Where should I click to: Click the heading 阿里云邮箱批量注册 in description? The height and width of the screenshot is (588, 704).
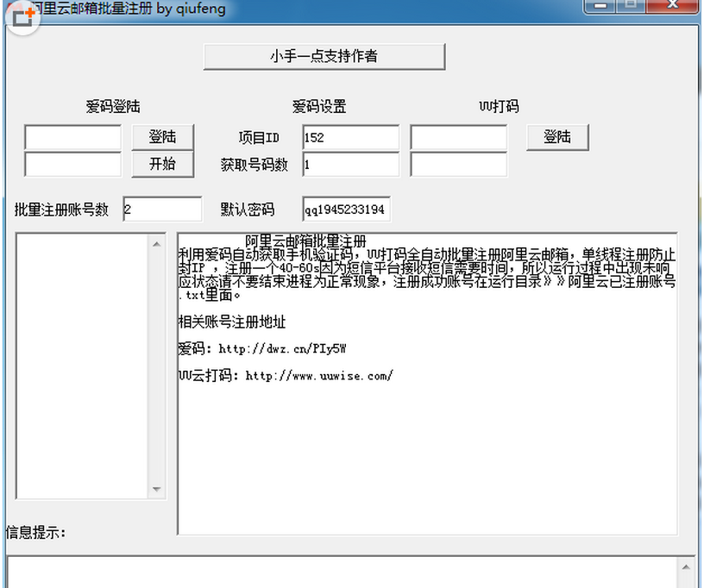coord(305,241)
